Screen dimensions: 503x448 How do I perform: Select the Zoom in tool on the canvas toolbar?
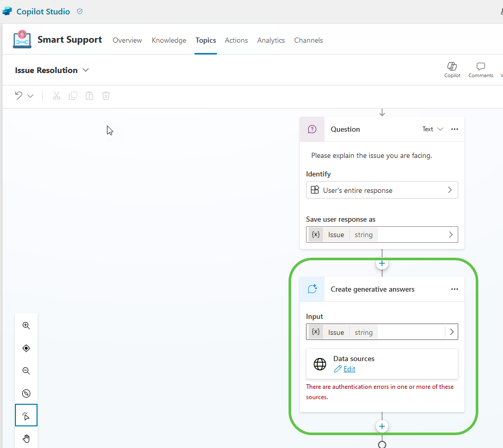[x=26, y=325]
